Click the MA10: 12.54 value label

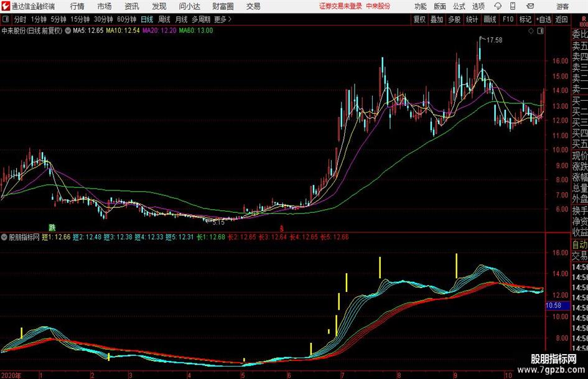click(x=123, y=30)
